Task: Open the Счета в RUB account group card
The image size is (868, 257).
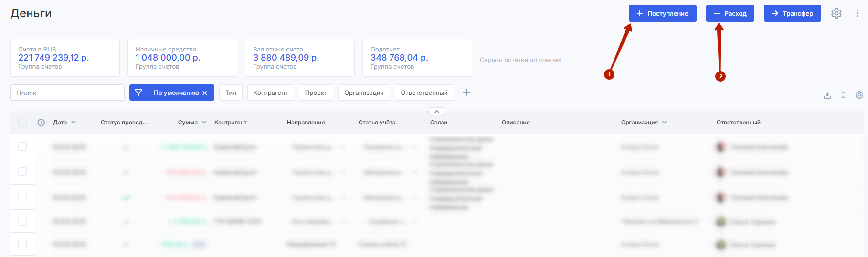Action: pos(65,58)
